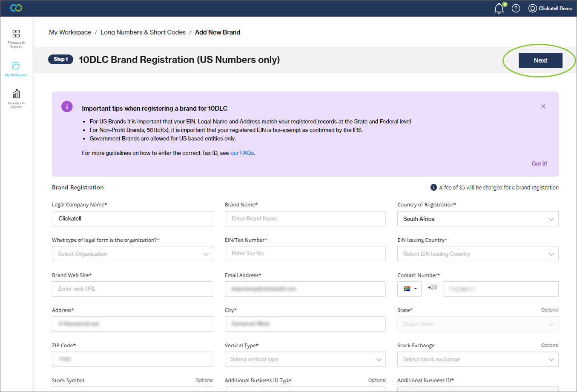Image resolution: width=577 pixels, height=392 pixels.
Task: Open the help question mark icon
Action: coord(516,9)
